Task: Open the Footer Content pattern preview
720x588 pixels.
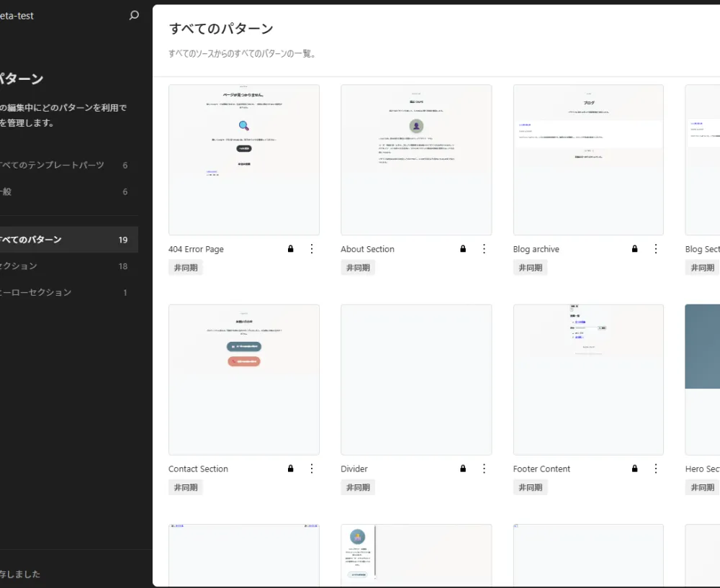Action: pyautogui.click(x=588, y=379)
